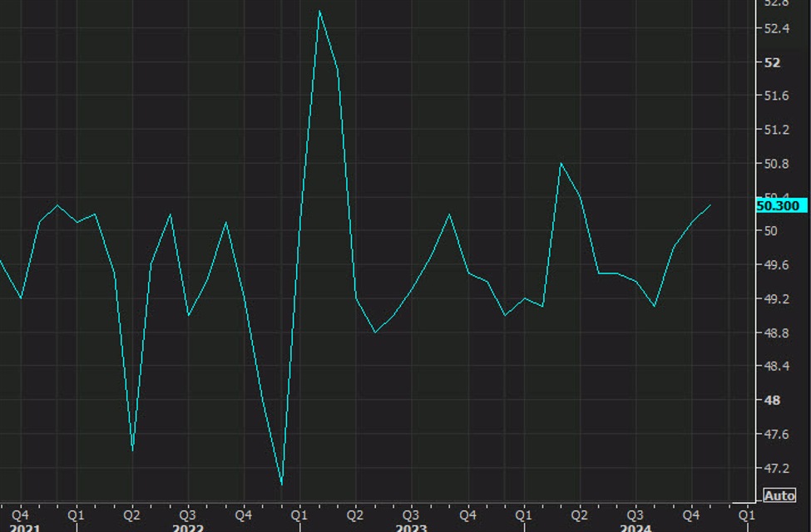This screenshot has width=811, height=532.
Task: Click the 2021 year label on the timeline
Action: 25,526
